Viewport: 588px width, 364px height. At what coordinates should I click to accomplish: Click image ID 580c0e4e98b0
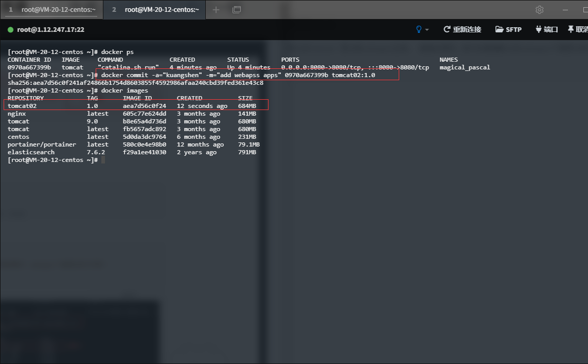[145, 144]
